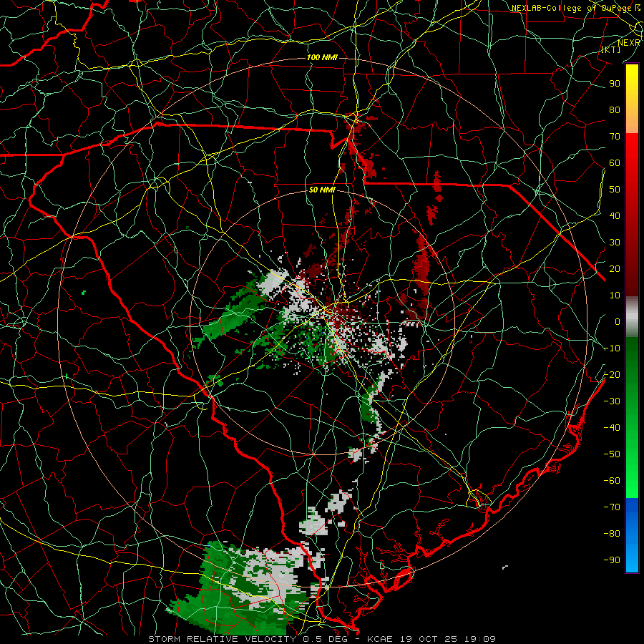Viewport: 644px width, 644px height.
Task: Click the NEXR label at top right
Action: pos(629,43)
